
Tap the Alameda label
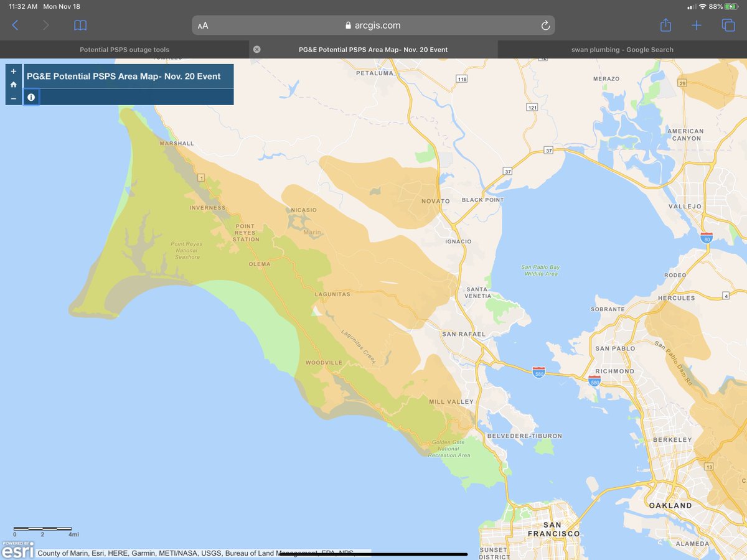692,544
